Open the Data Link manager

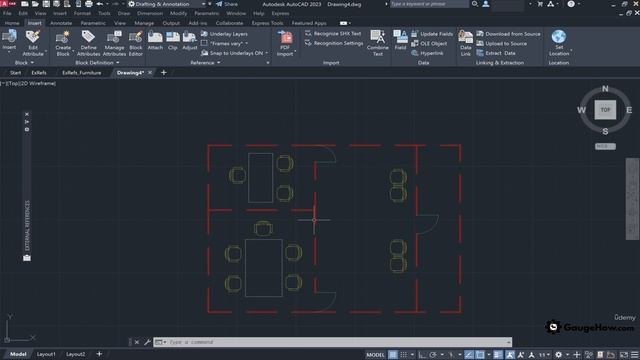465,43
